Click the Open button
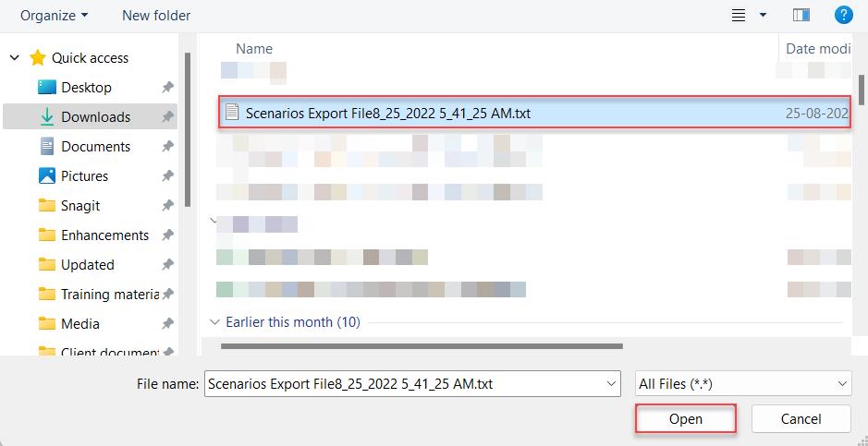Screen dimensions: 868x446 [685, 419]
